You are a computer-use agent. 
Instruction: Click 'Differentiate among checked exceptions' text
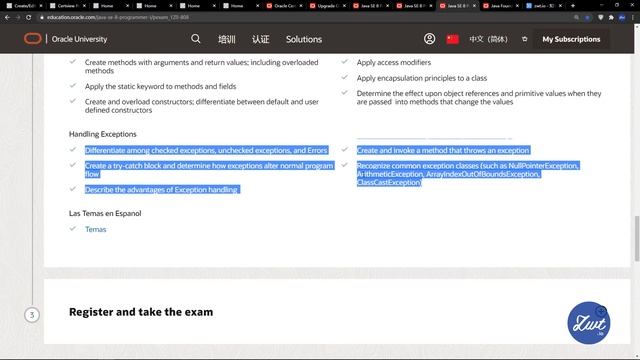coord(206,150)
